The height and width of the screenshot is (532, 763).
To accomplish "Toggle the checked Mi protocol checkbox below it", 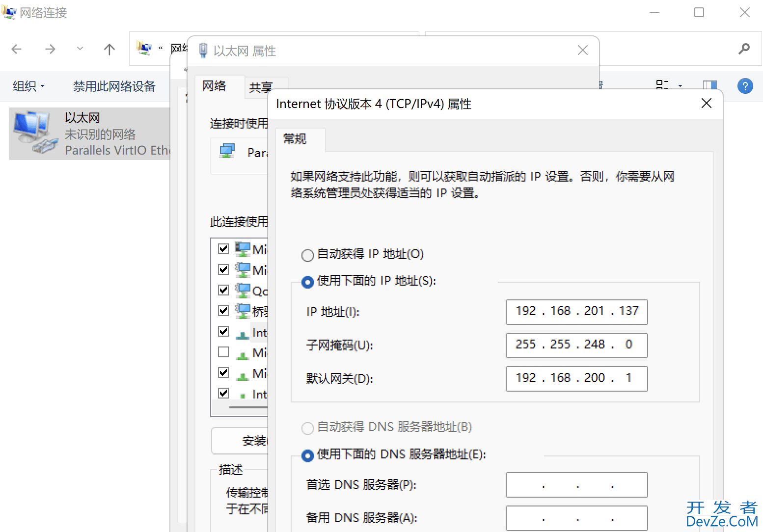I will (x=223, y=372).
